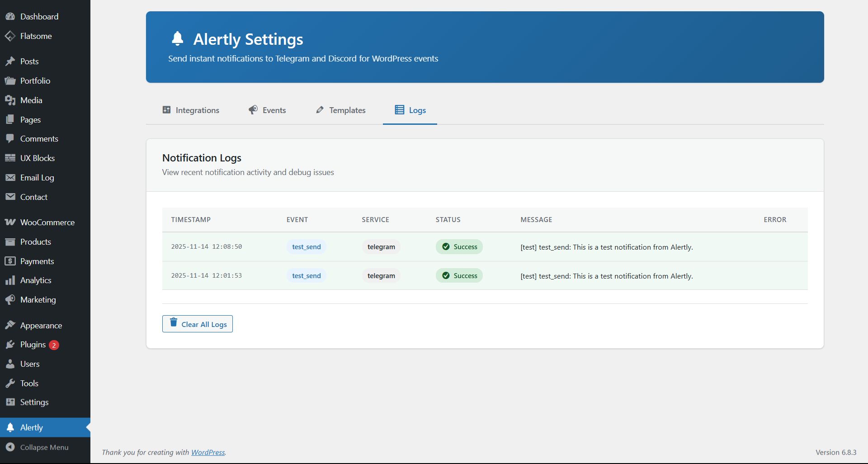This screenshot has height=464, width=868.
Task: Click the Analytics bar chart icon
Action: pyautogui.click(x=10, y=280)
